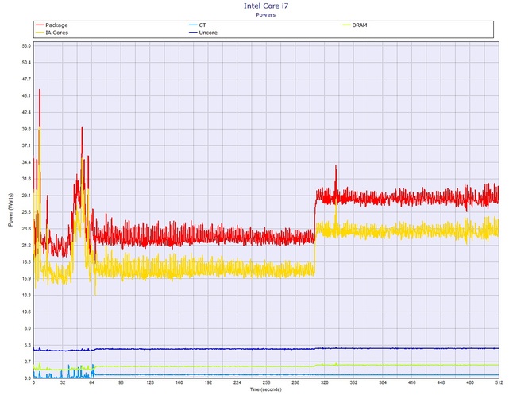Image resolution: width=532 pixels, height=399 pixels.
Task: Click the 29.1 y-axis value
Action: 26,196
